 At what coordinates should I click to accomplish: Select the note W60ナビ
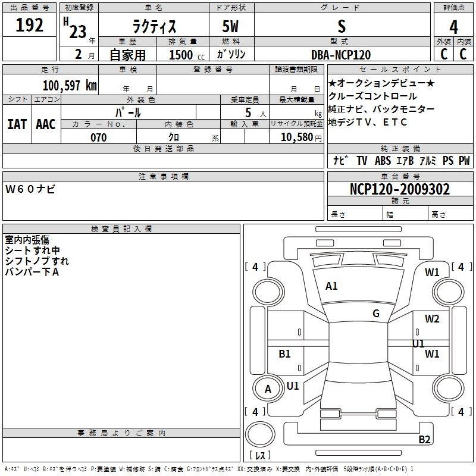click(x=30, y=189)
